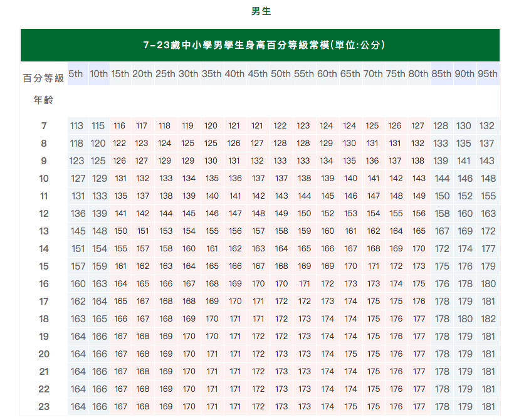Select the 百分等級 label
Screen dimensions: 509x420
click(x=43, y=78)
